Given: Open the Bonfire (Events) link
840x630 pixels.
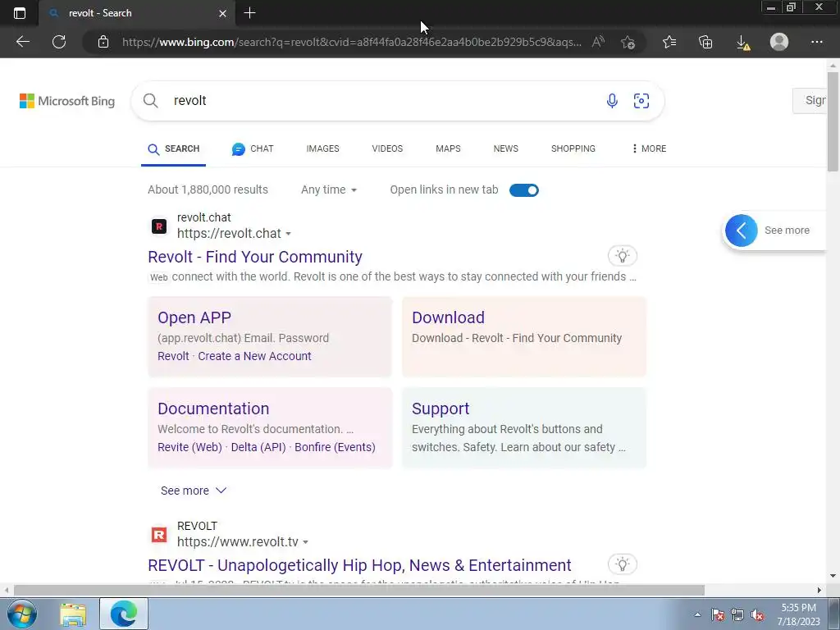Looking at the screenshot, I should click(x=335, y=447).
